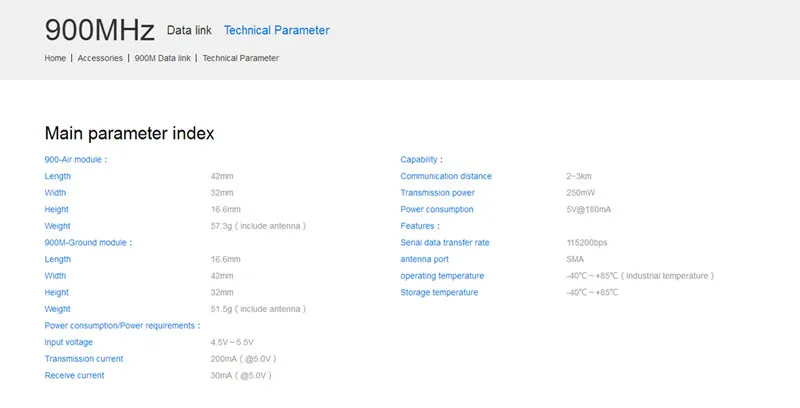Screen dimensions: 800x408
Task: Open the Accessories breadcrumb link
Action: tap(100, 58)
